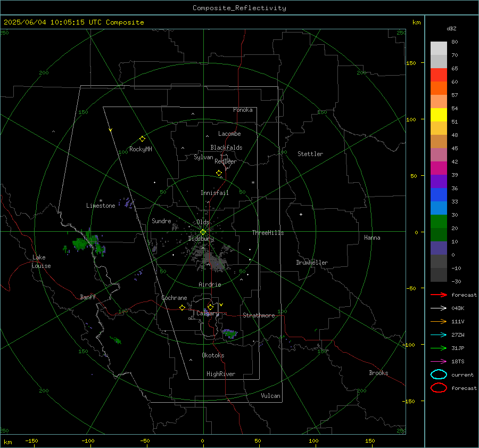Select the white 04DK arrow legend symbol
The width and height of the screenshot is (479, 448).
(439, 308)
